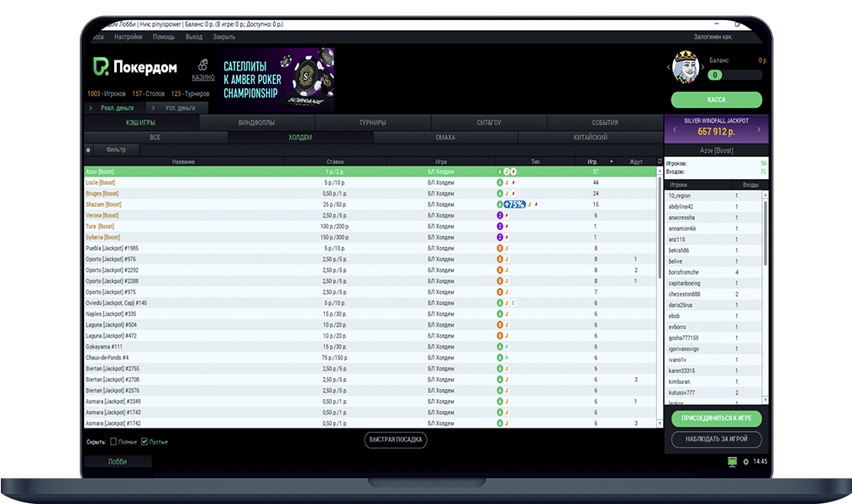Enable hiding full tables checkbox

pyautogui.click(x=113, y=441)
